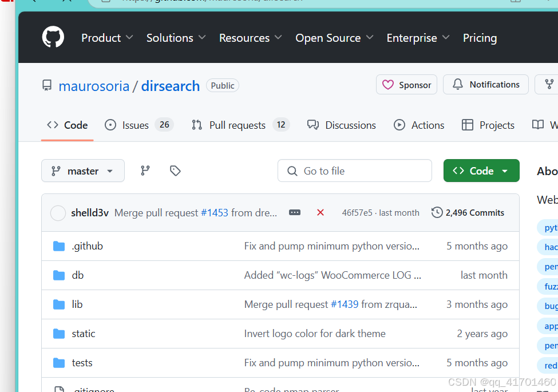Go to the Pricing page

(480, 38)
